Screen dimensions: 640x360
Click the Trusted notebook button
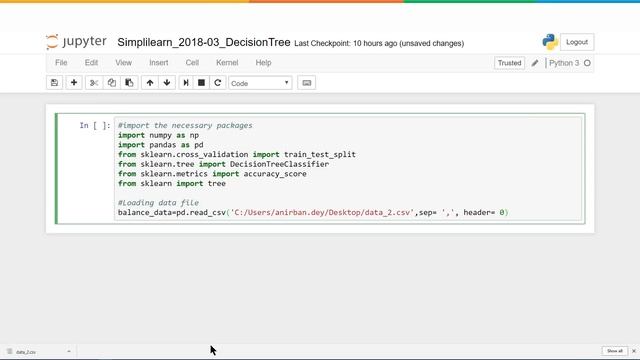coord(509,63)
